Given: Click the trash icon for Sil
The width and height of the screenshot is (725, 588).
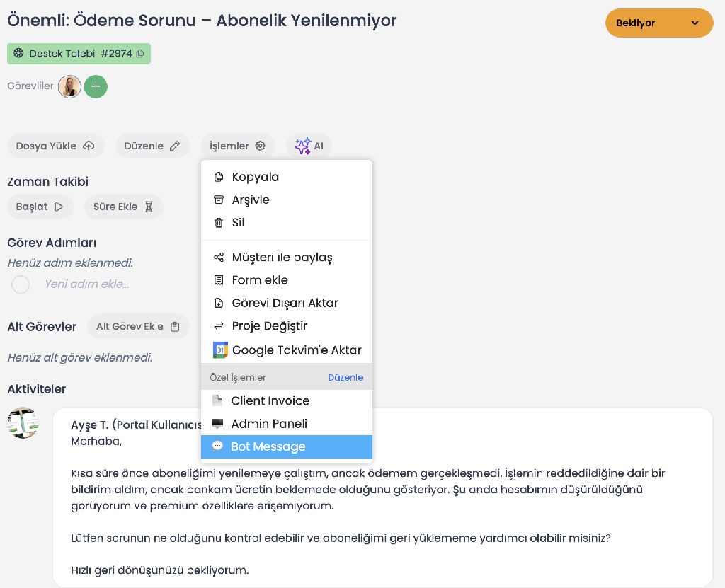Looking at the screenshot, I should coord(219,223).
